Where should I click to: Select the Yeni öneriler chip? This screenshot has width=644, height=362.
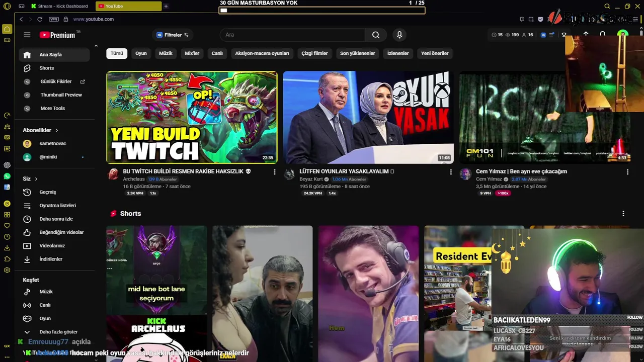[435, 53]
